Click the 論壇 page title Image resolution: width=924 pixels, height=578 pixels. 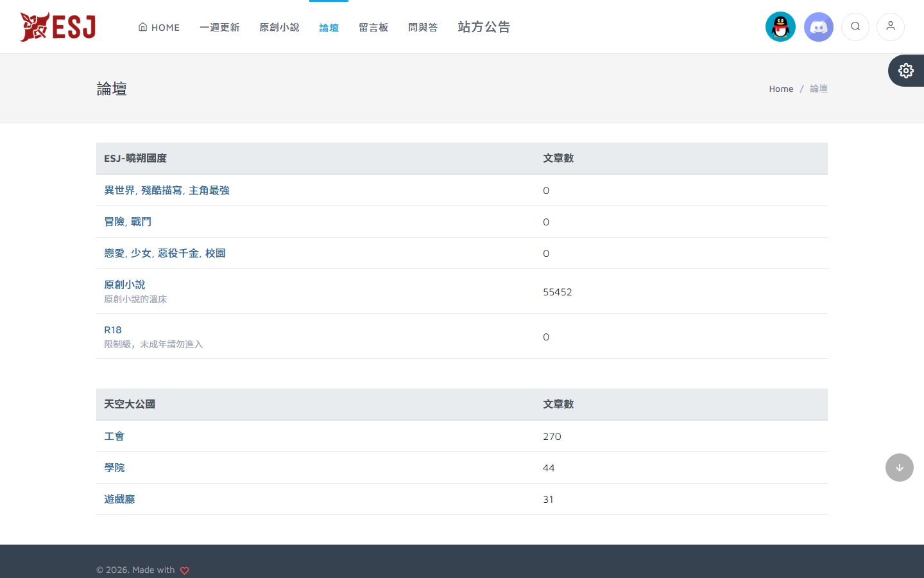[x=112, y=89]
